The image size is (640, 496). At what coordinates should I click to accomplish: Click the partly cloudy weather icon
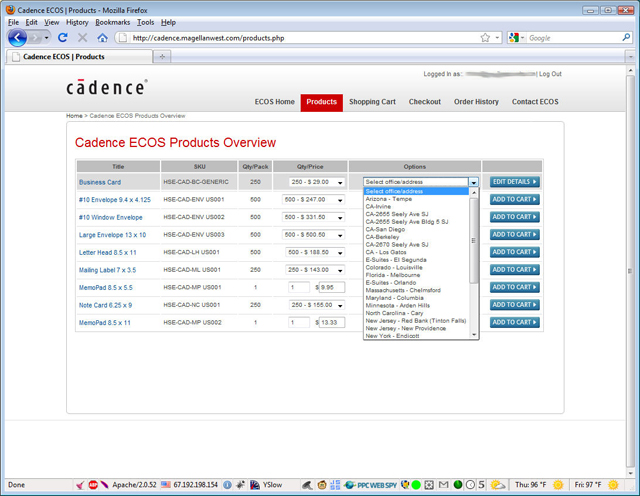click(498, 485)
